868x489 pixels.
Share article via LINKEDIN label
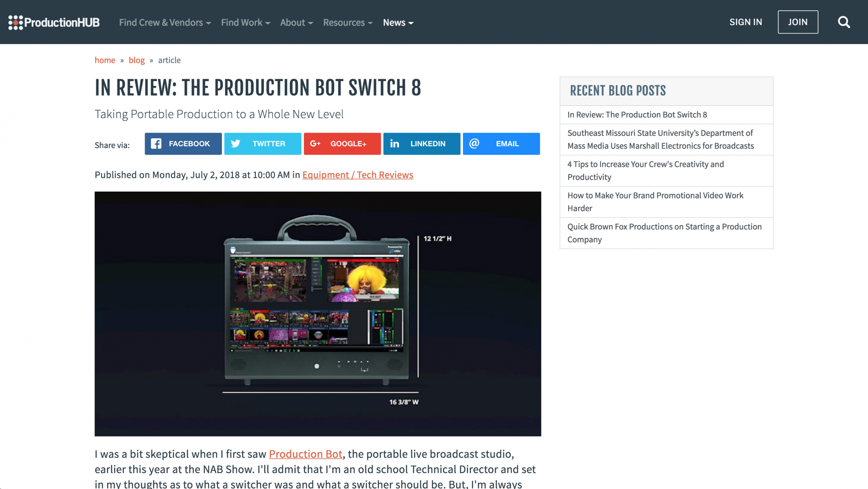(428, 144)
